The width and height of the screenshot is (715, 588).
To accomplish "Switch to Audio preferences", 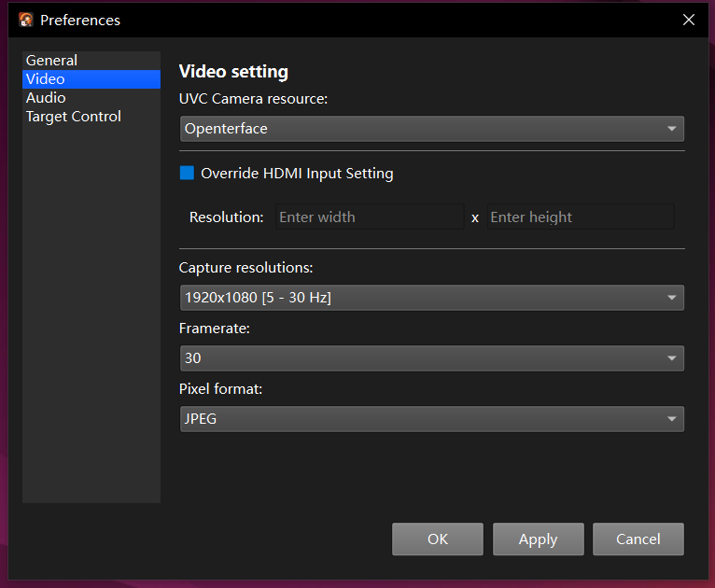I will (46, 98).
